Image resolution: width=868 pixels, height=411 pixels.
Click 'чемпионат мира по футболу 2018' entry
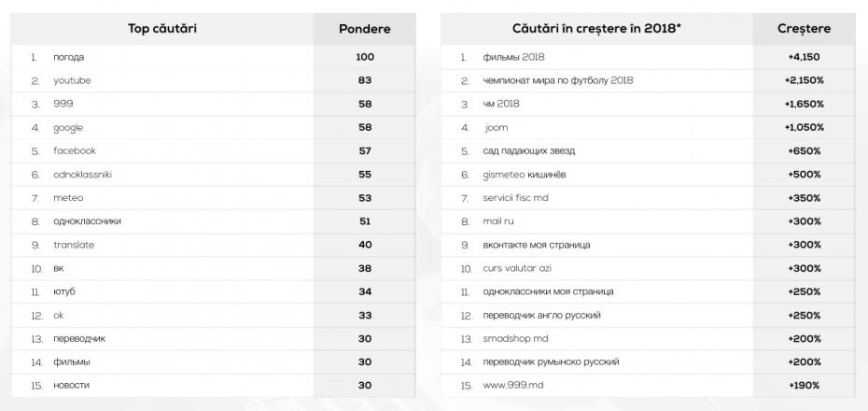(558, 81)
